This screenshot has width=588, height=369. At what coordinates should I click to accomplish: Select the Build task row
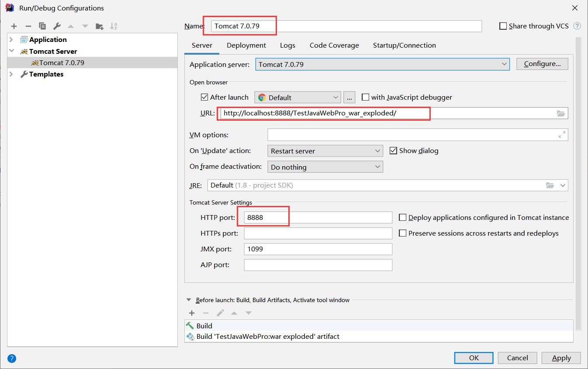pyautogui.click(x=378, y=326)
